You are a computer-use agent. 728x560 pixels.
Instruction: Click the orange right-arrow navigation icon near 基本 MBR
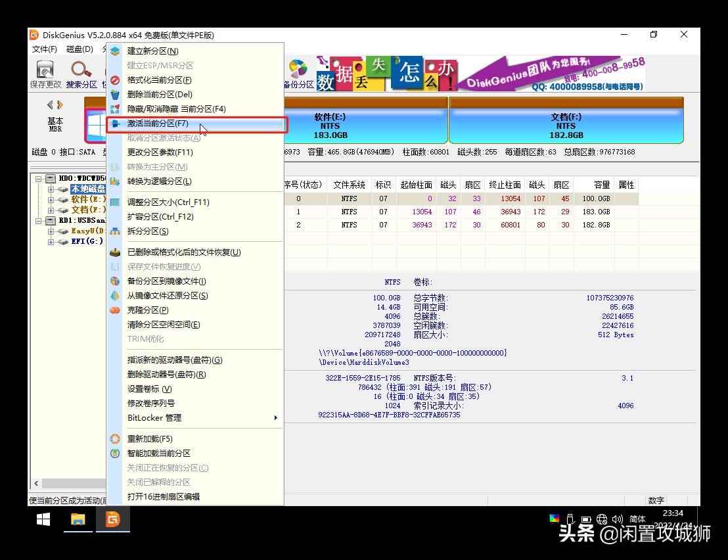[x=60, y=104]
